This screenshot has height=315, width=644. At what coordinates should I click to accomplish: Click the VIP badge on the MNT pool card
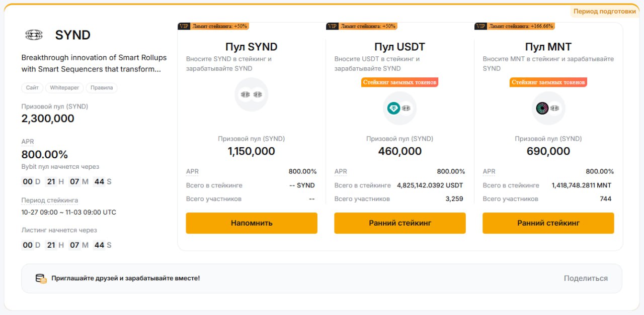click(x=481, y=26)
